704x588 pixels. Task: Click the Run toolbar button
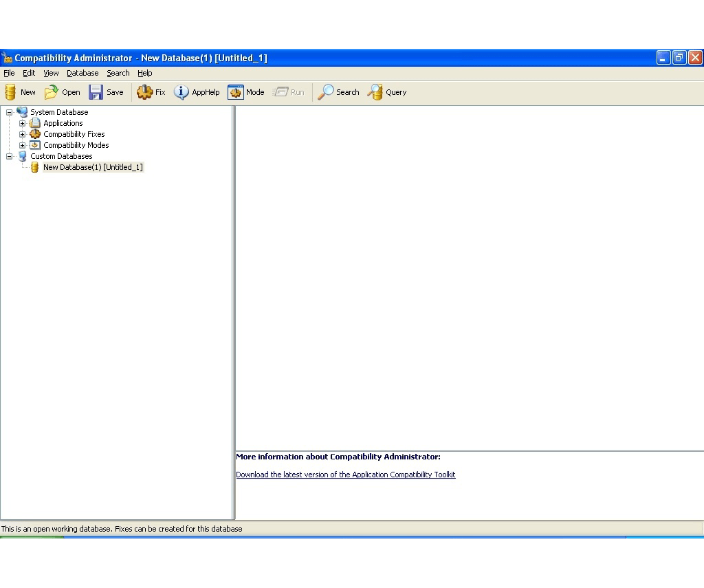tap(288, 92)
